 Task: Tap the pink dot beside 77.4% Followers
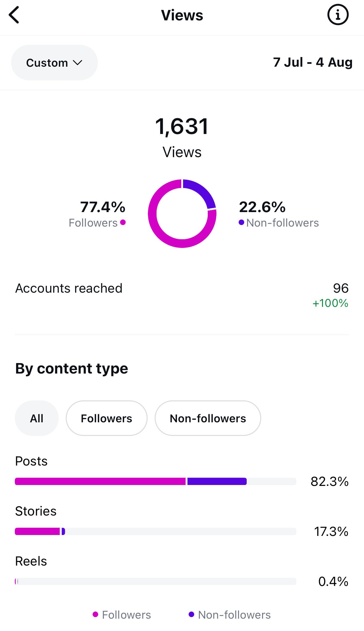pyautogui.click(x=123, y=222)
